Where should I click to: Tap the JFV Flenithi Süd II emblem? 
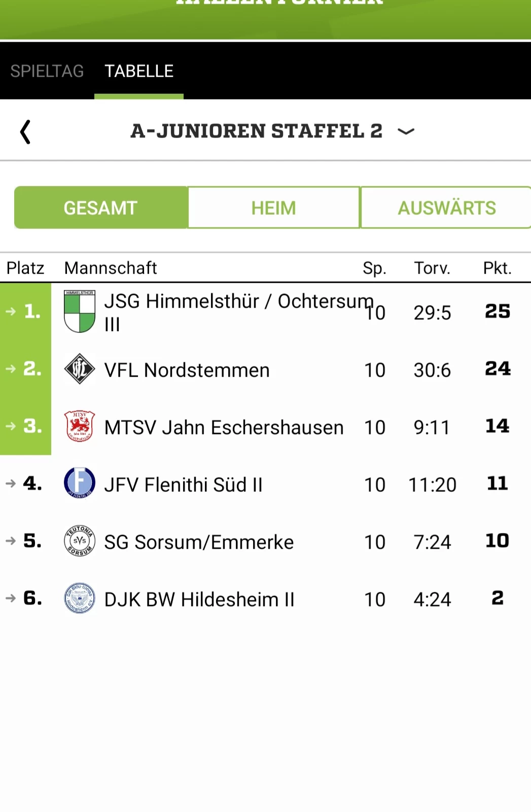[80, 483]
